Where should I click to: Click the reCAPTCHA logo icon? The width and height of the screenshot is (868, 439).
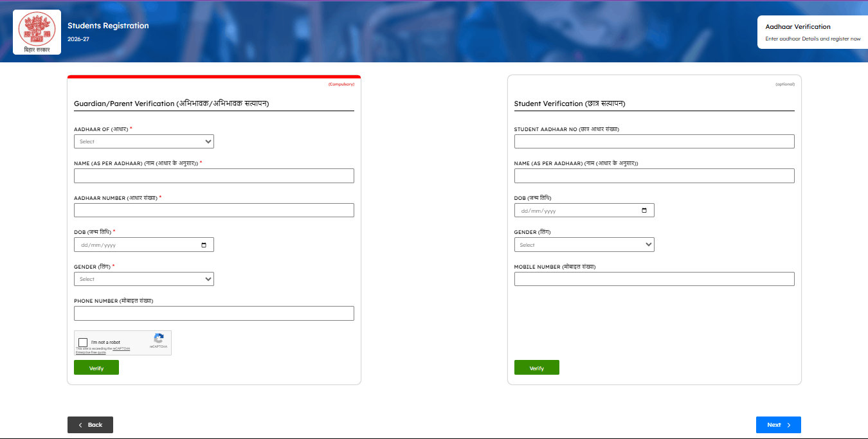click(x=158, y=339)
